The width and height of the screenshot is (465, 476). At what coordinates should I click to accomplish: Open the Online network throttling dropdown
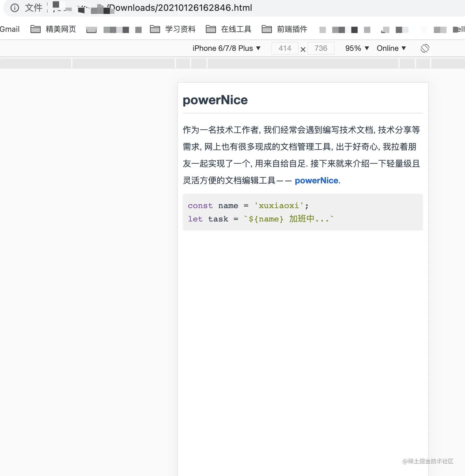(x=391, y=48)
